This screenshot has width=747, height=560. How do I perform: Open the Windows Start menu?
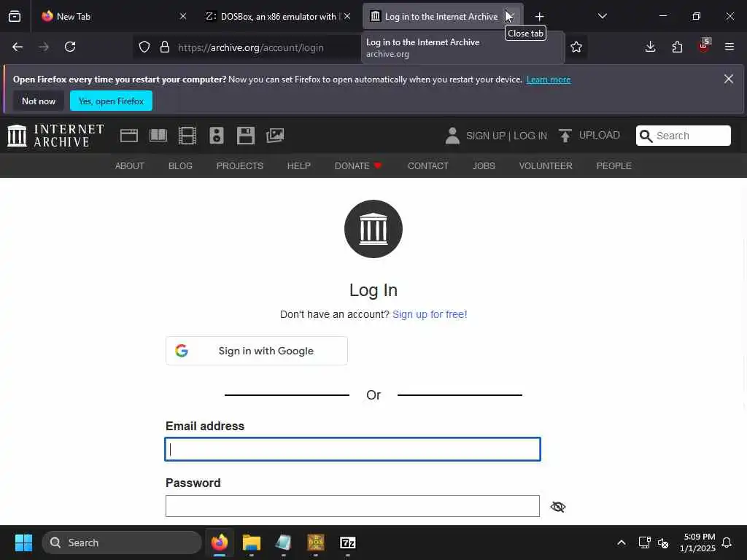point(23,542)
